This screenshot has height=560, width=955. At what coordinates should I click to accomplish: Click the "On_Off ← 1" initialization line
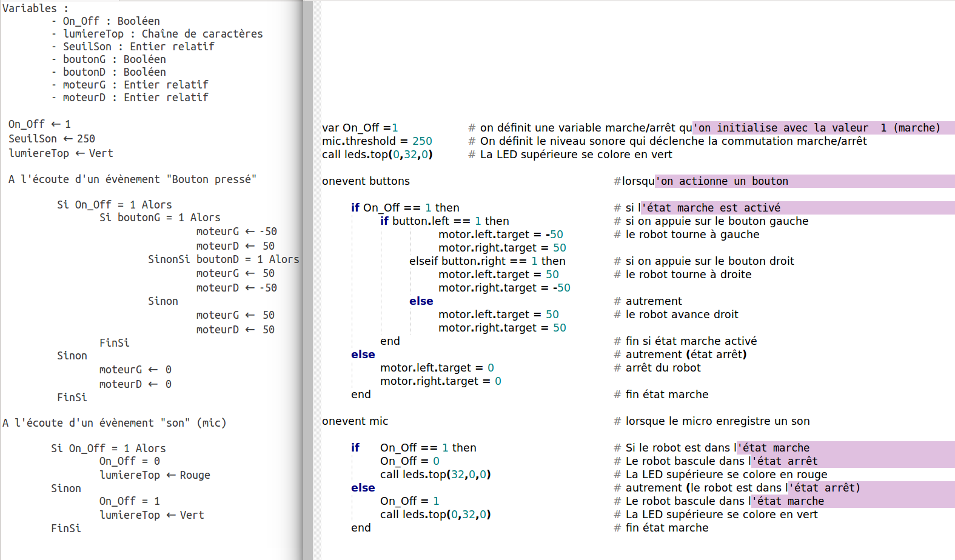39,124
